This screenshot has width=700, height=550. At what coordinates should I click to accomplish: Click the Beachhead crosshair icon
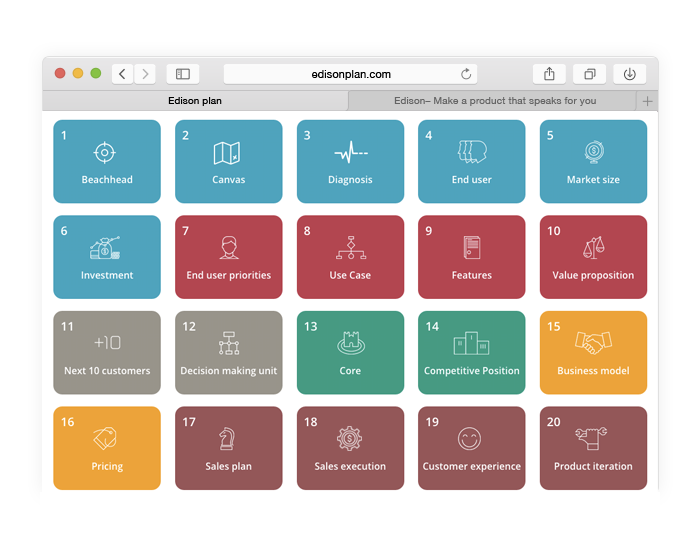[104, 153]
